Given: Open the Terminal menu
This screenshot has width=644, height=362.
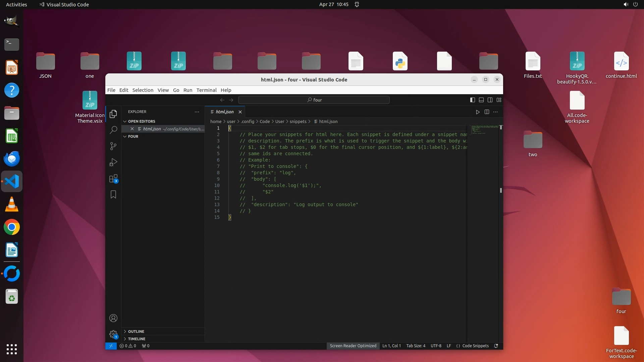Looking at the screenshot, I should (x=206, y=90).
